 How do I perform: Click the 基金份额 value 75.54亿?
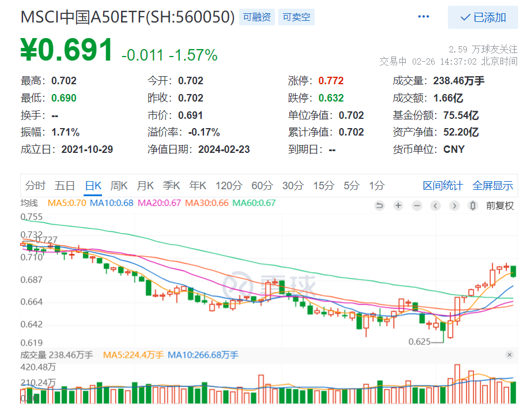click(461, 115)
